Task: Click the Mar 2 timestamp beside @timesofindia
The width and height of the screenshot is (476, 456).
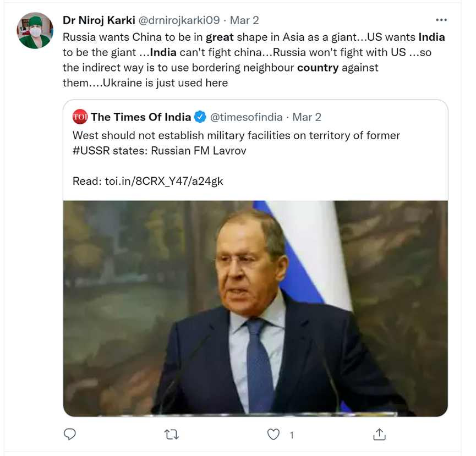Action: [x=307, y=117]
